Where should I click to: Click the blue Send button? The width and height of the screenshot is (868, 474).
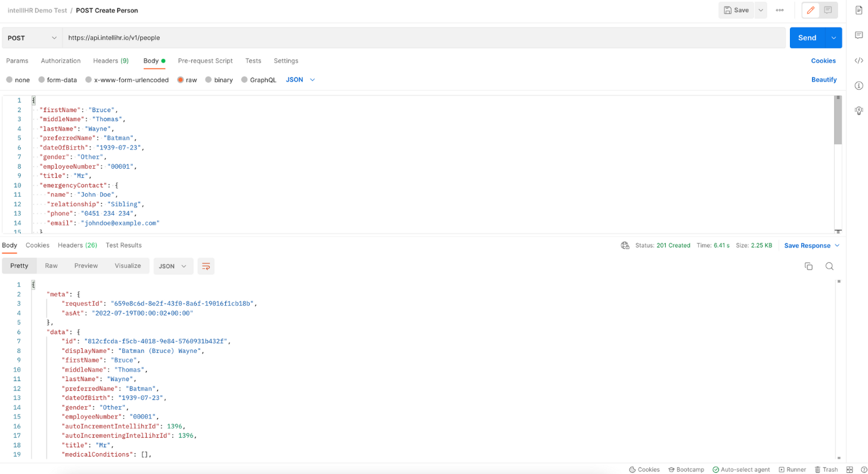[x=807, y=38]
